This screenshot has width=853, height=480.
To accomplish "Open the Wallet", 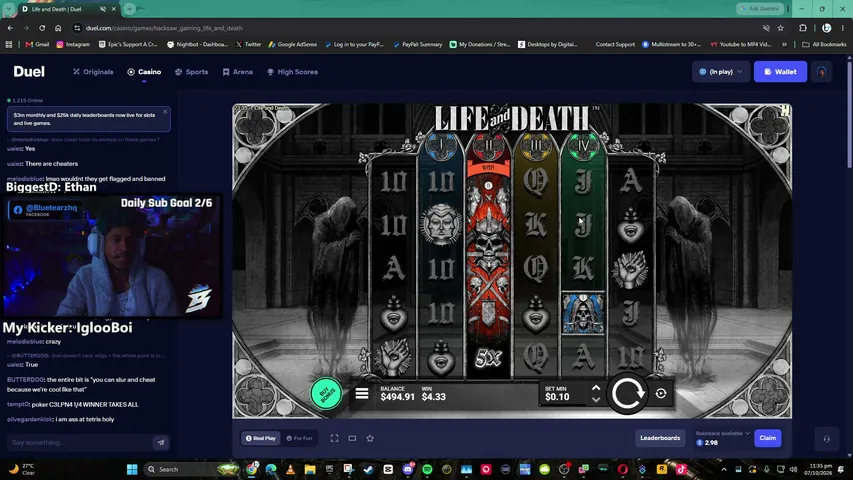I will [x=780, y=72].
